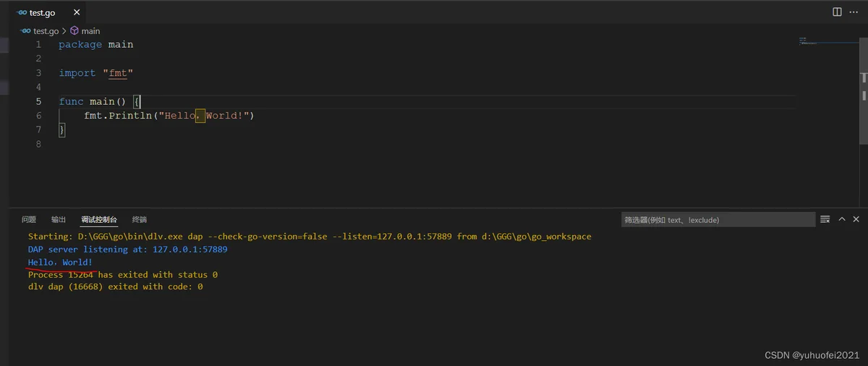This screenshot has height=366, width=868.
Task: Click the "dlv dap (16668) exited" line
Action: click(x=115, y=287)
